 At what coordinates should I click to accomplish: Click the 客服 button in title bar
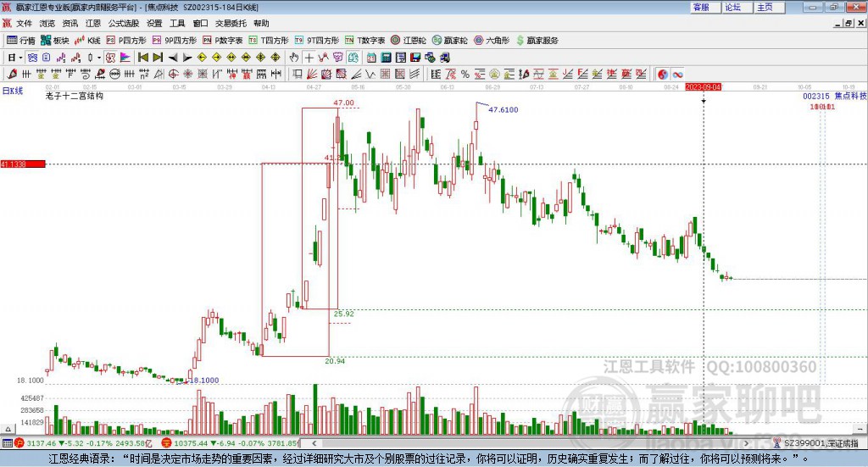pyautogui.click(x=705, y=7)
